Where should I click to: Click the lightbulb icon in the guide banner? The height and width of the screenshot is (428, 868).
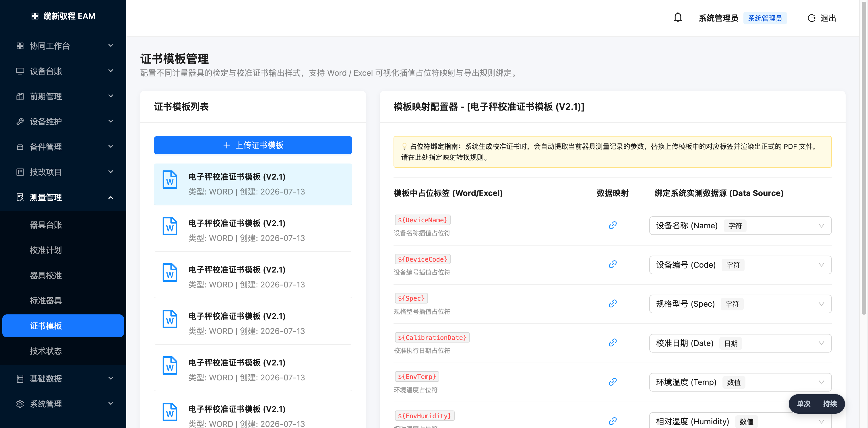404,147
